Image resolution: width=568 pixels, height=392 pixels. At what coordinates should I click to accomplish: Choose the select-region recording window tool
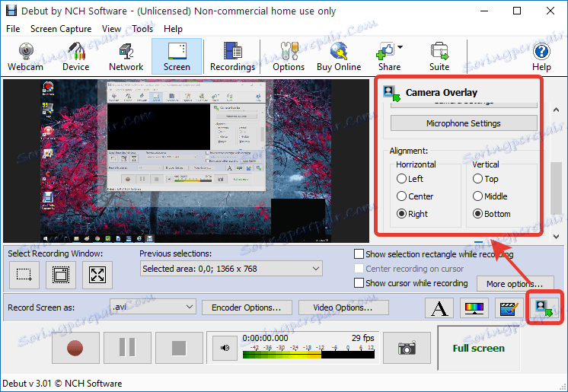point(24,275)
